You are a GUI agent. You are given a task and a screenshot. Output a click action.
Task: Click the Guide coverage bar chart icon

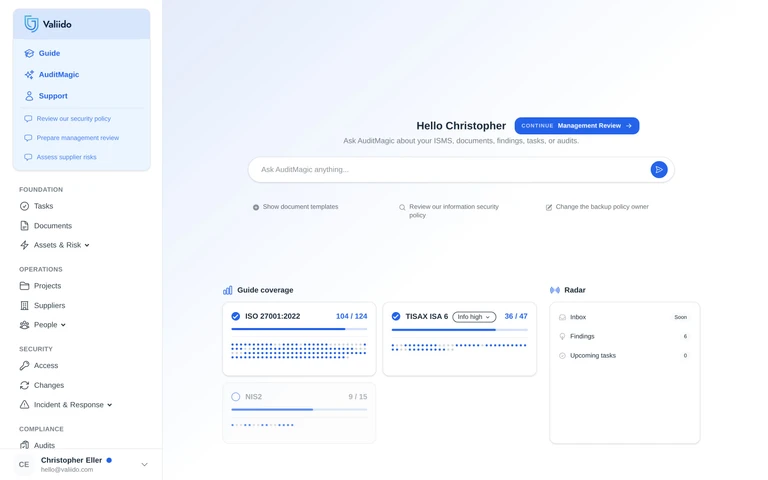pos(228,290)
